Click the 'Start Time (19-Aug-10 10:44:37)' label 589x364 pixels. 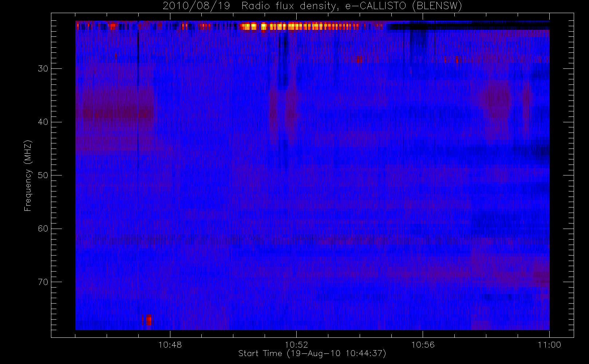(x=312, y=353)
